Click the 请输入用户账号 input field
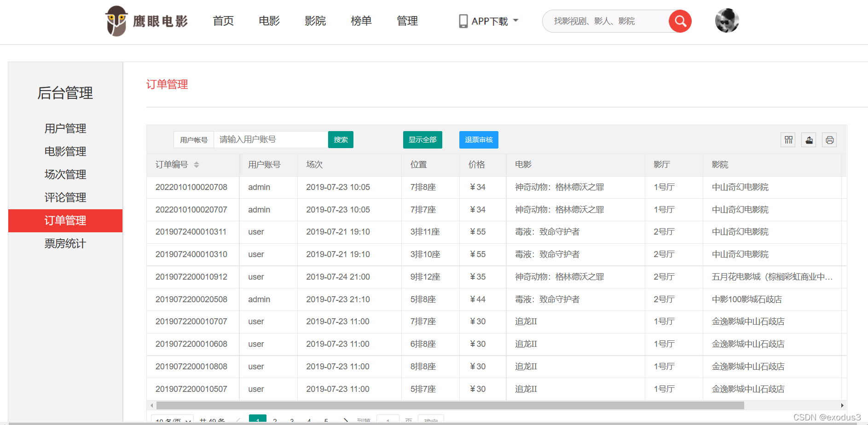This screenshot has height=425, width=868. [271, 139]
